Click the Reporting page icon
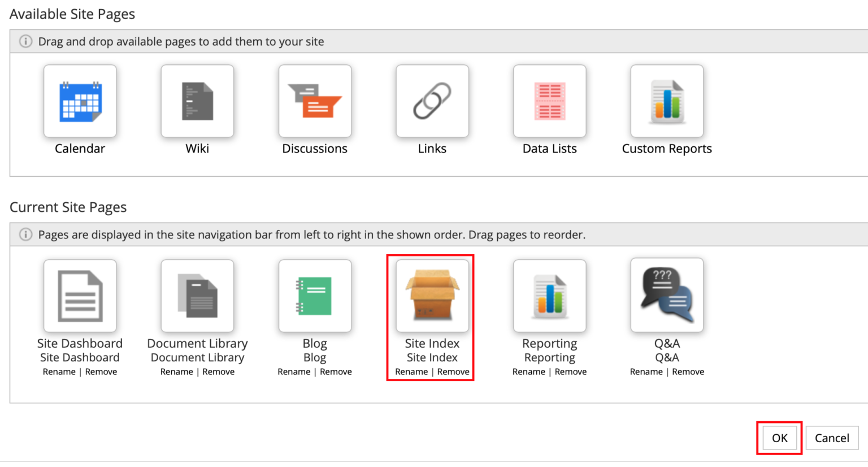This screenshot has height=467, width=868. pyautogui.click(x=549, y=295)
